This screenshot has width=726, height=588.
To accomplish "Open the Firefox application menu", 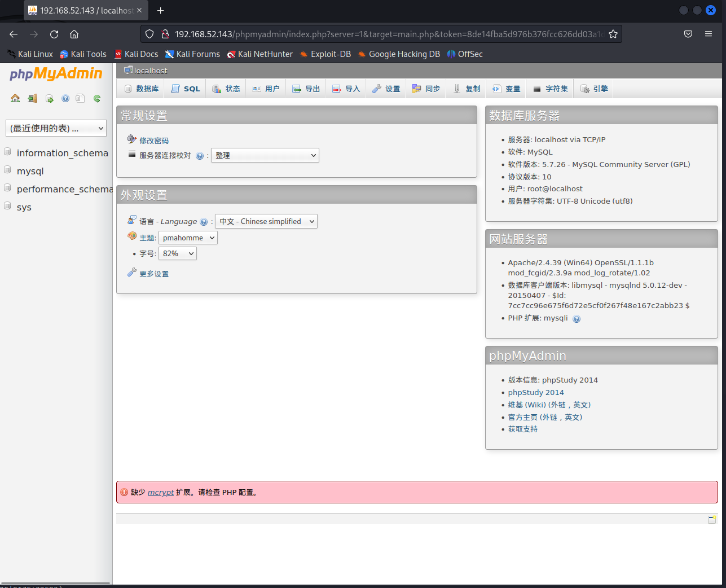I will click(709, 34).
